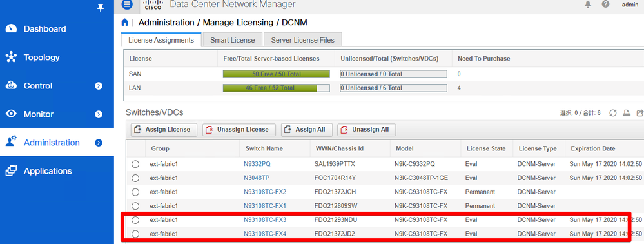
Task: Click the Administration user-gear icon
Action: [11, 141]
